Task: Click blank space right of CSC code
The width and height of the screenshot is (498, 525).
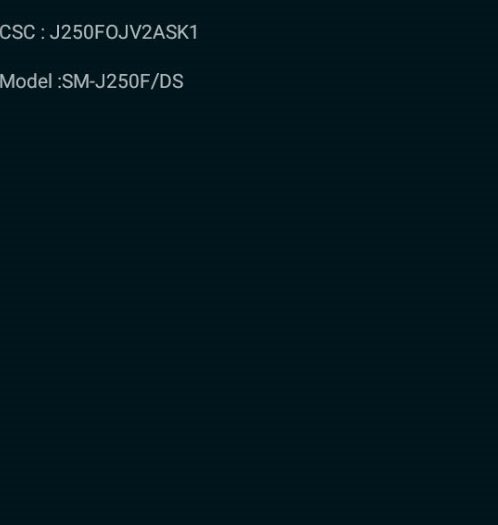Action: pyautogui.click(x=348, y=32)
